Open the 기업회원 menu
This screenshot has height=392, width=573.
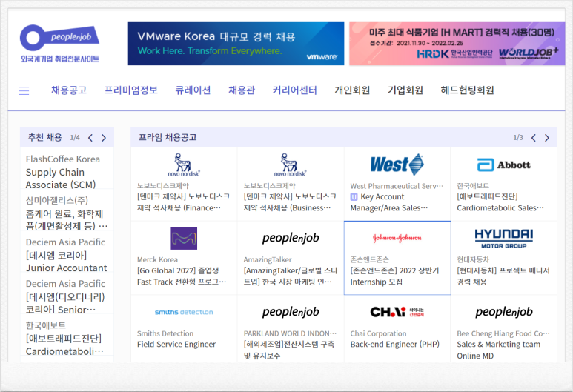(405, 90)
